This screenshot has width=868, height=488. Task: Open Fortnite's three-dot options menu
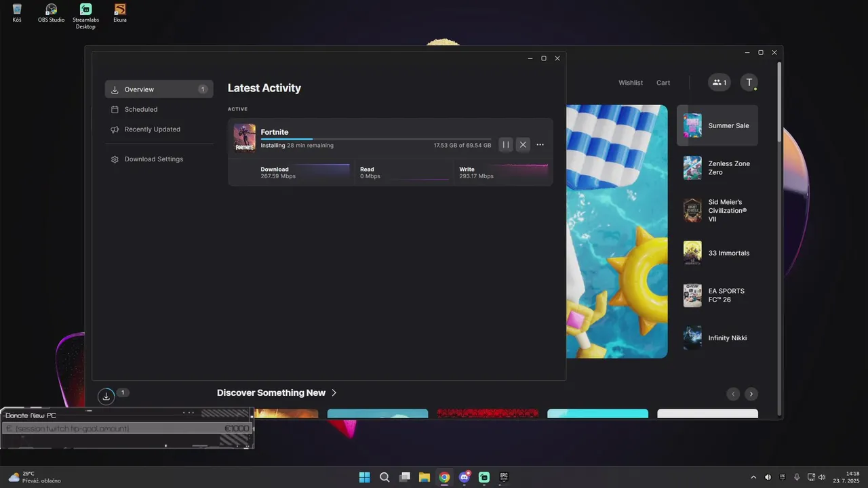click(540, 144)
